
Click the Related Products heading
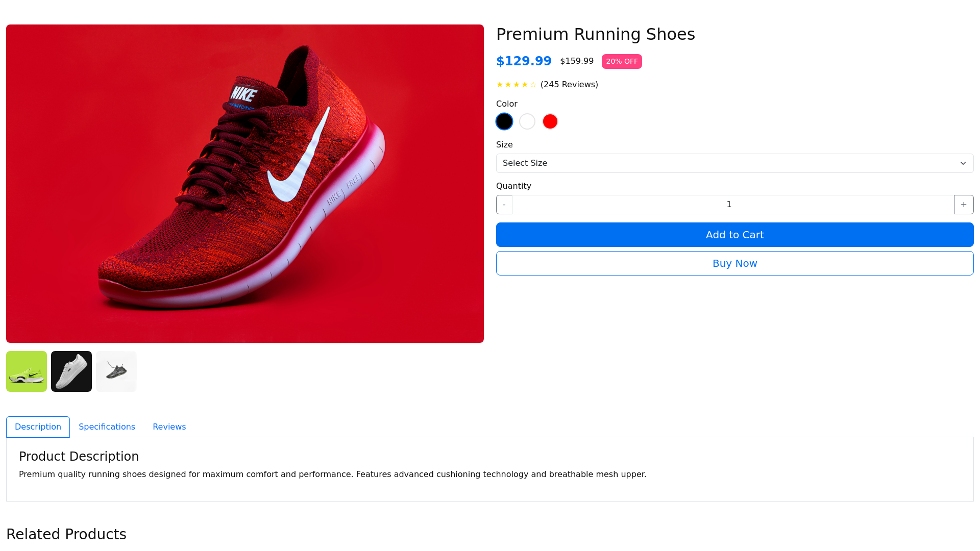point(66,534)
